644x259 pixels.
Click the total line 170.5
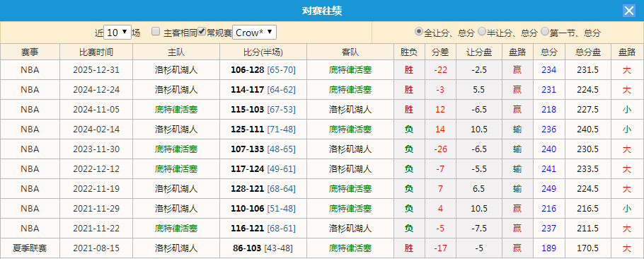[587, 248]
